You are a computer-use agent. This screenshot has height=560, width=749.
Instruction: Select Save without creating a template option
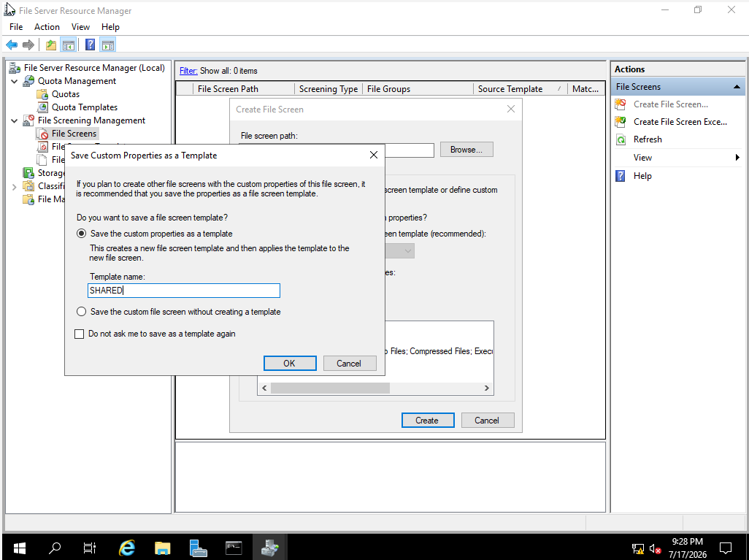(82, 312)
